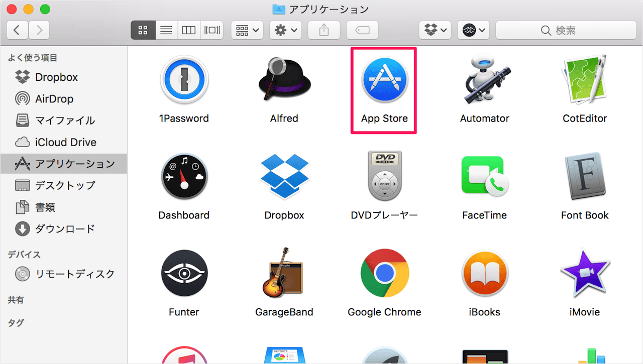Viewport: 643px width, 364px height.
Task: Switch to icon view mode
Action: tap(143, 30)
